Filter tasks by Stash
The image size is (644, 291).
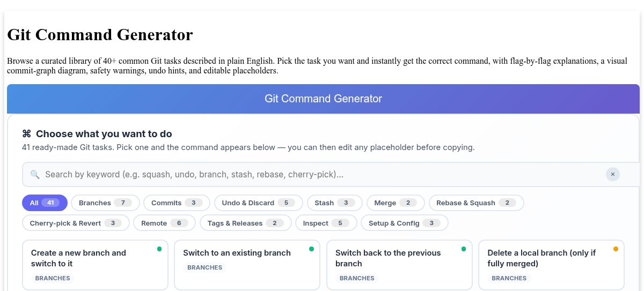(x=335, y=203)
